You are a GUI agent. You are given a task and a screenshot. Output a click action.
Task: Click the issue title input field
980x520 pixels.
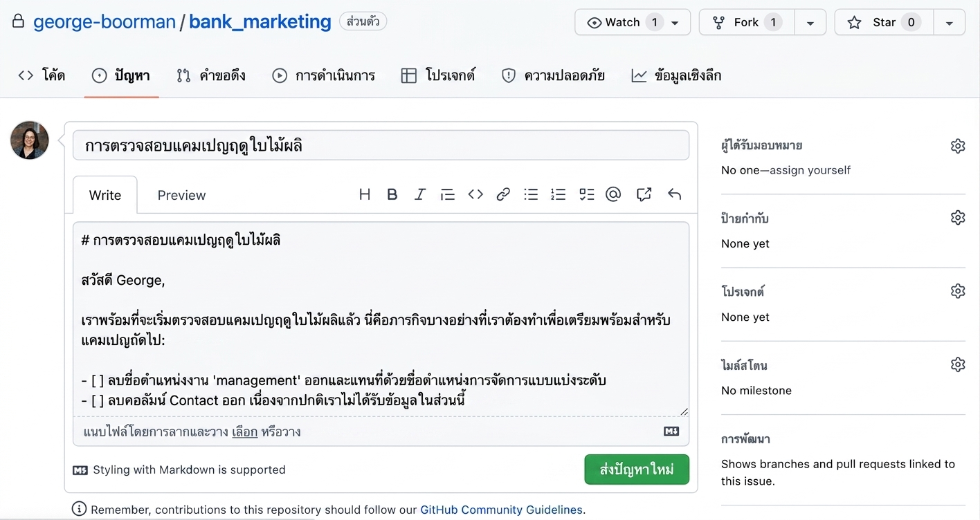(381, 145)
